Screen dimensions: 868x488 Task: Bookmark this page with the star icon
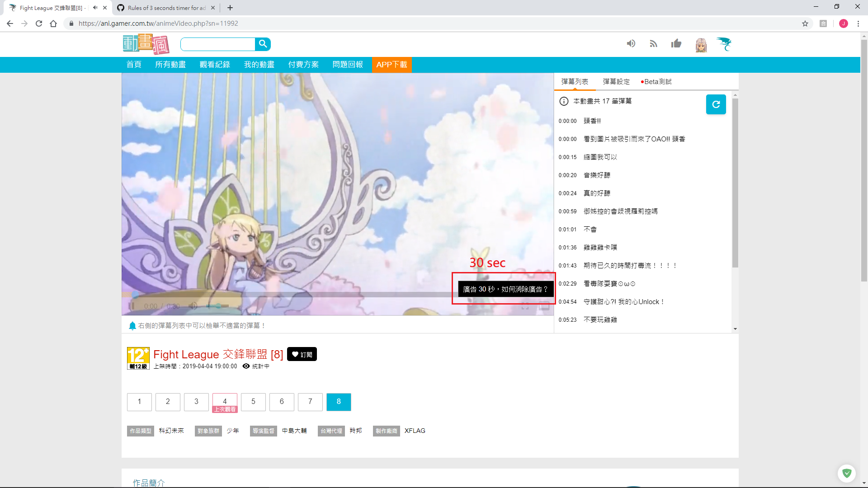click(805, 23)
